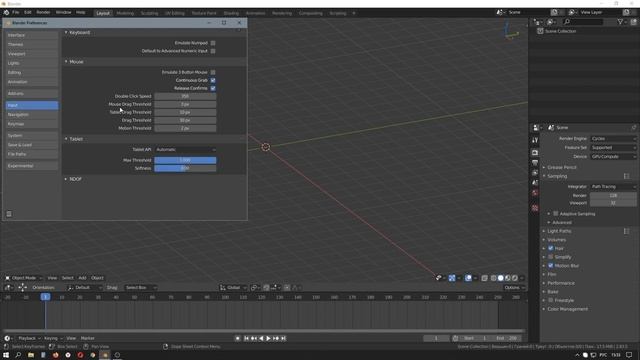The image size is (640, 360).
Task: Select solid viewport shading mode
Action: pyautogui.click(x=500, y=278)
